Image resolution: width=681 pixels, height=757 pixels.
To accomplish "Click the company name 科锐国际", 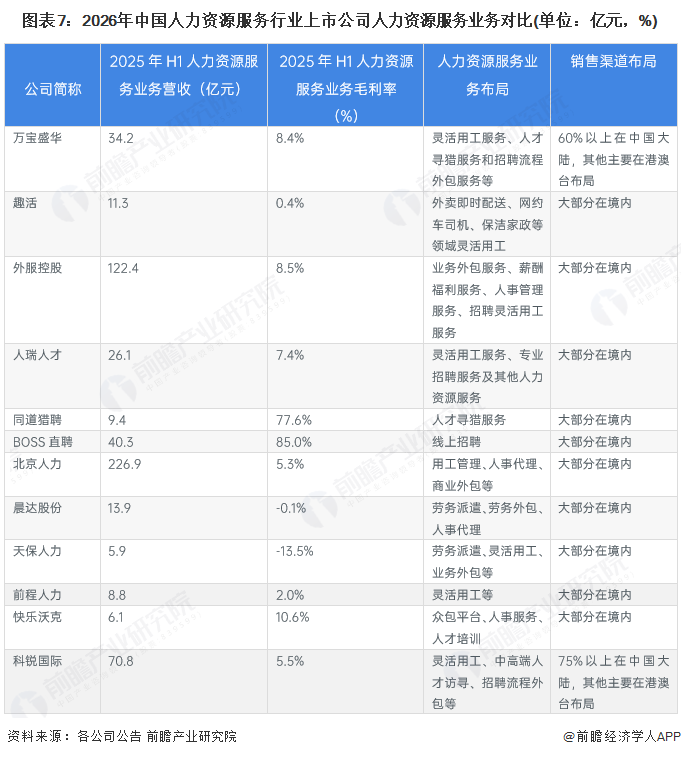I will point(37,661).
